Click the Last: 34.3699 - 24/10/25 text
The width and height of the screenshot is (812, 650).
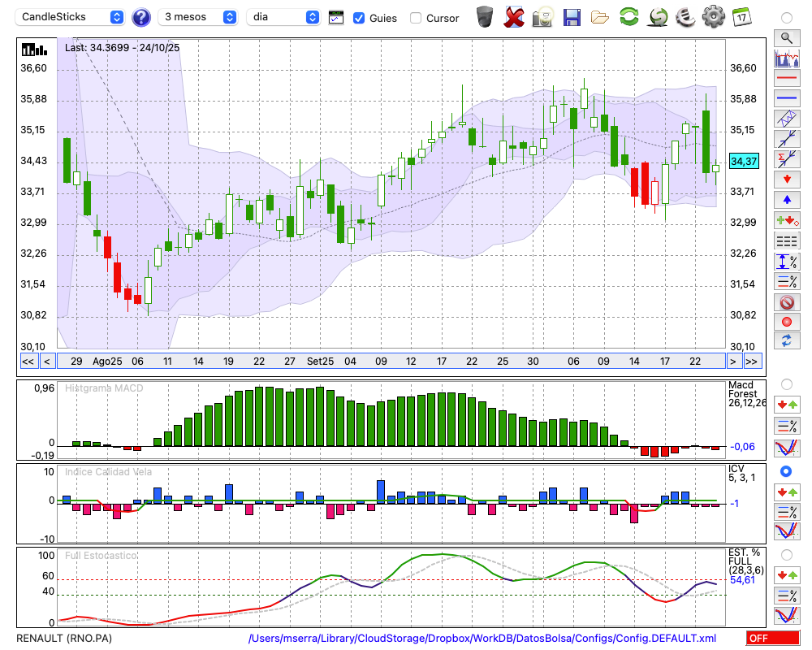123,48
